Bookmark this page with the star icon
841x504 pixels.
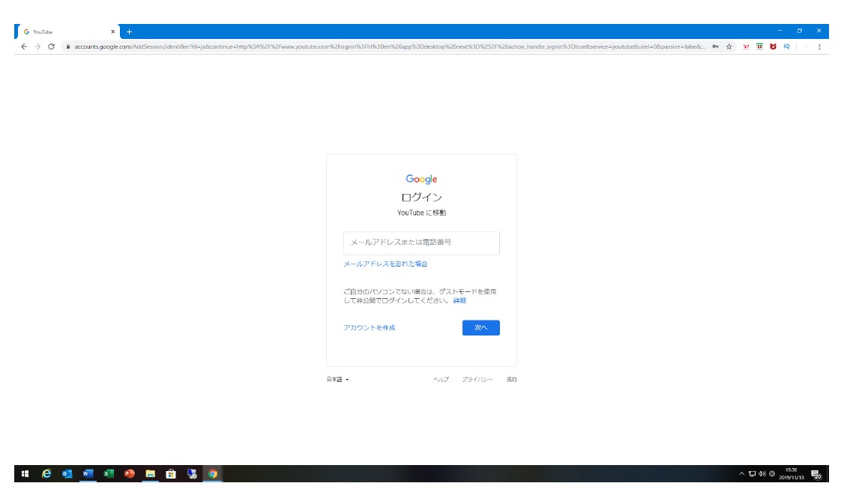click(x=729, y=46)
